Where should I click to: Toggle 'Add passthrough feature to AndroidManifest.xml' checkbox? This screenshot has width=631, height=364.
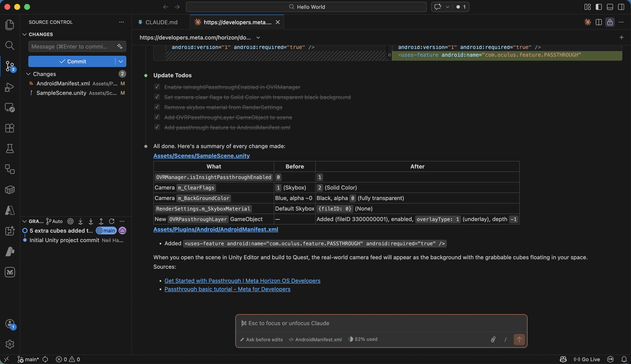pos(157,127)
